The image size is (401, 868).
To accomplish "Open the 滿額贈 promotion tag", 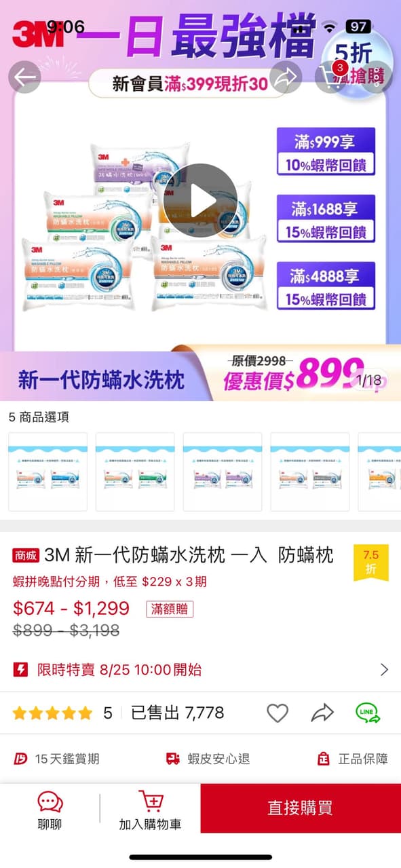I will pos(170,609).
